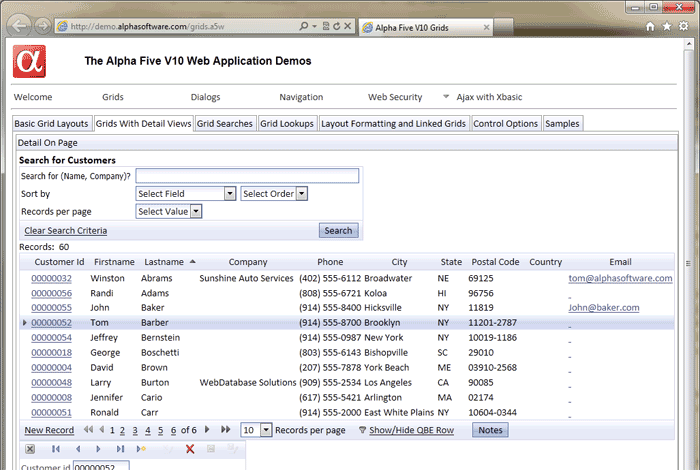Open Favorites with the star icon

(x=667, y=27)
